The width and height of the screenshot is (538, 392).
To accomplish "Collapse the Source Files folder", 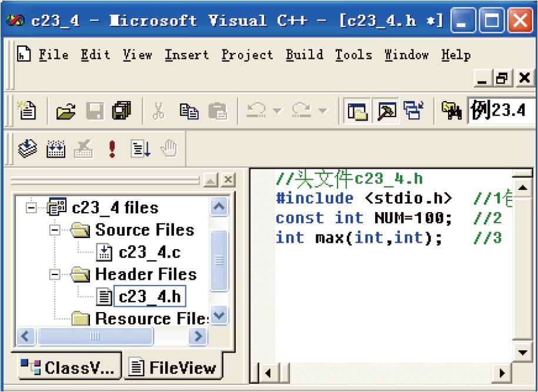I will pyautogui.click(x=54, y=230).
